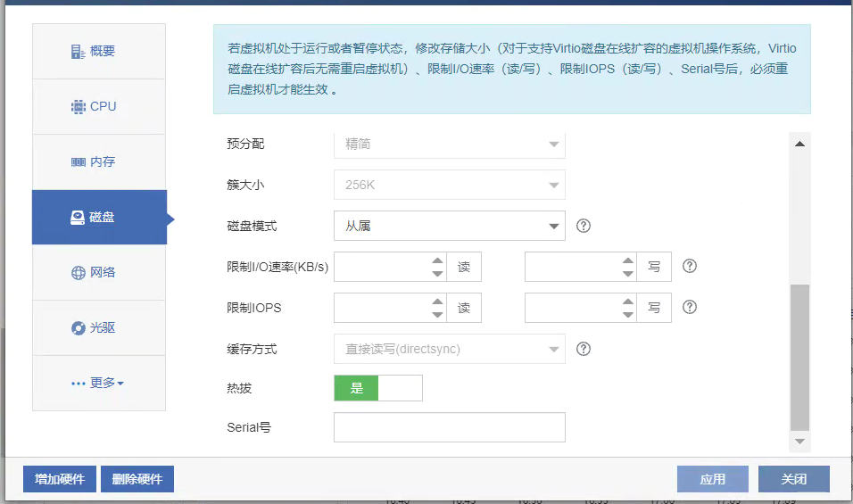The width and height of the screenshot is (853, 504).
Task: Click the 读 label beside I/O rate
Action: click(464, 267)
